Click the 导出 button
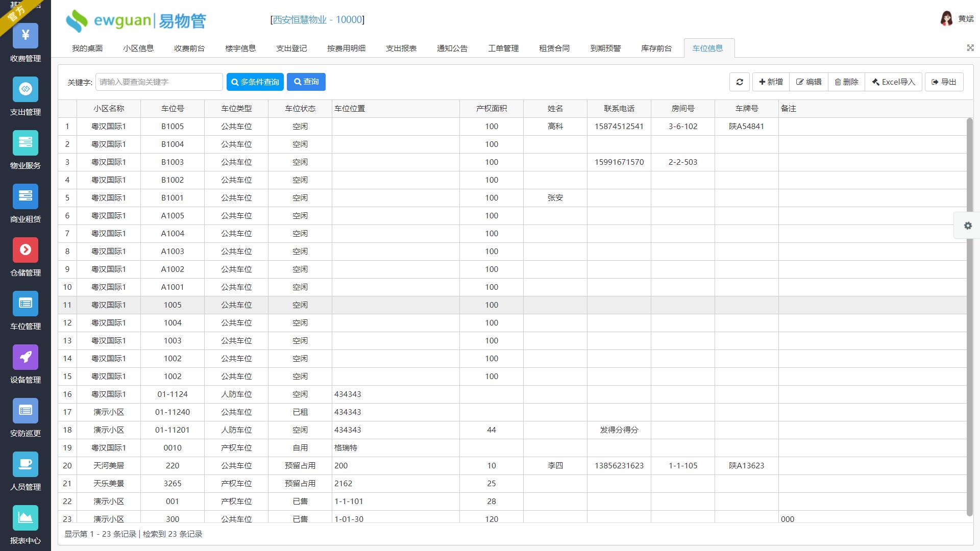The width and height of the screenshot is (980, 551). pyautogui.click(x=944, y=82)
